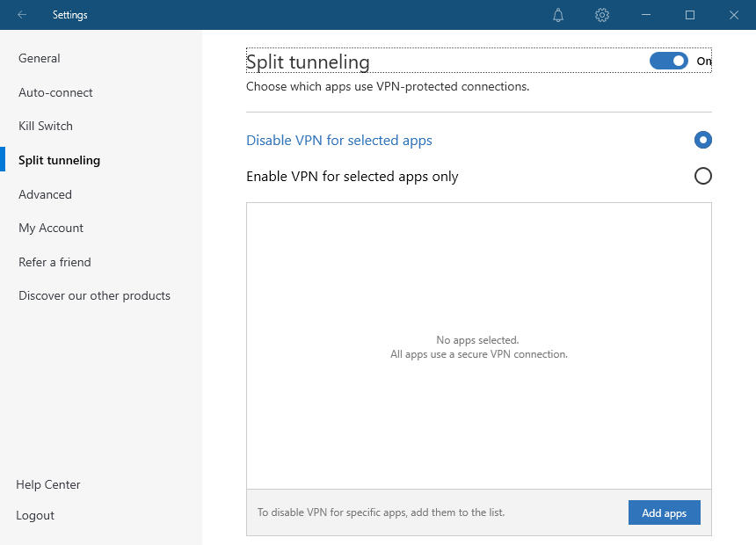Open the My Account section
The height and width of the screenshot is (545, 756).
[x=50, y=228]
